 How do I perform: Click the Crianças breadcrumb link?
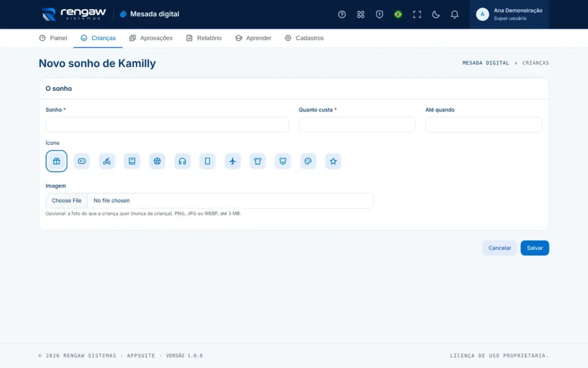pyautogui.click(x=536, y=63)
